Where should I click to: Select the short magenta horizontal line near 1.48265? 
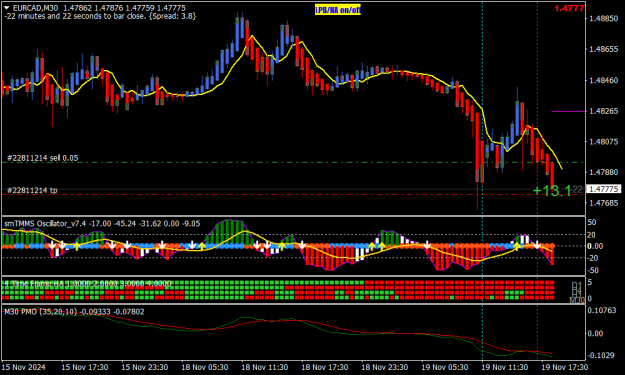click(x=568, y=112)
